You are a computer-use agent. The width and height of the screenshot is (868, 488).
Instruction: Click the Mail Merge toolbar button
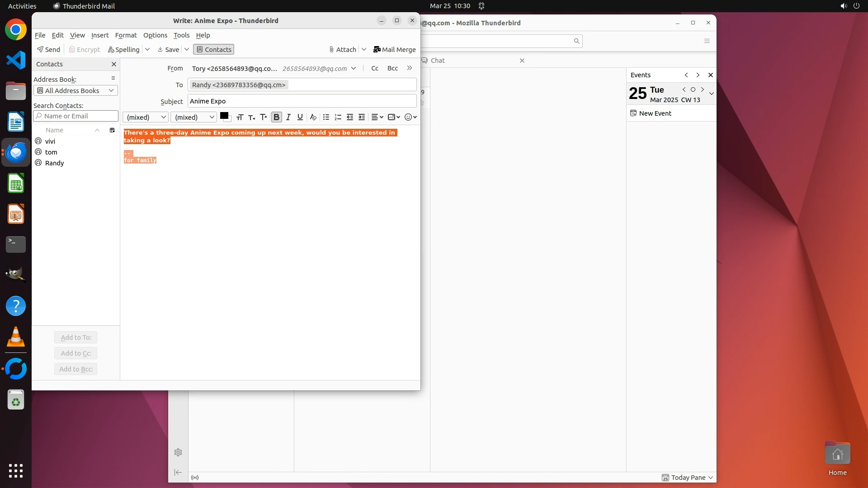394,49
